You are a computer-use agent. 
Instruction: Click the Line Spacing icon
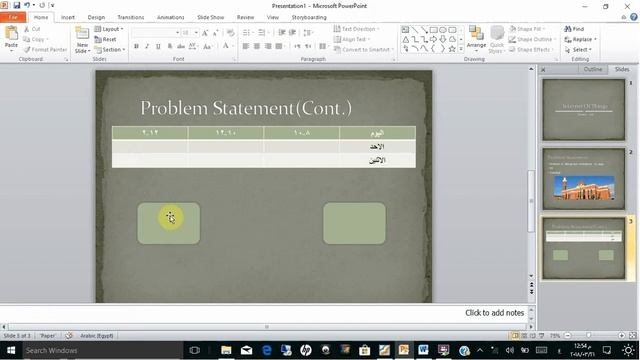click(x=308, y=33)
